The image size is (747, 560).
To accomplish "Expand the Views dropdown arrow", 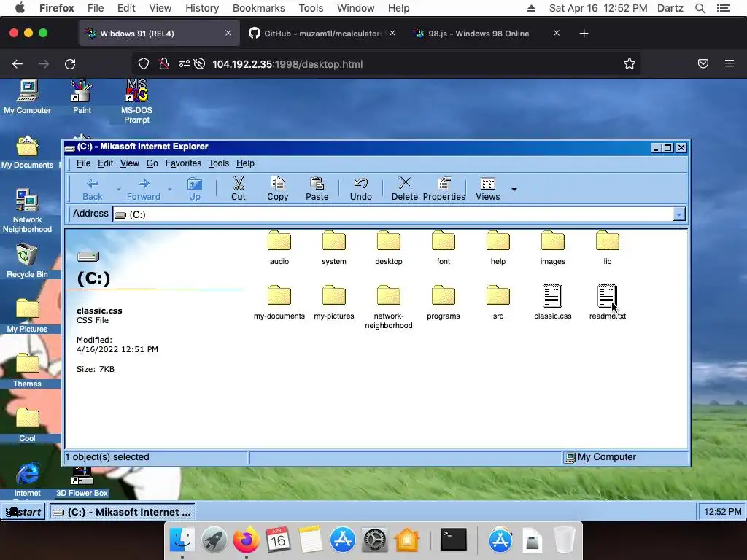I will pos(514,190).
